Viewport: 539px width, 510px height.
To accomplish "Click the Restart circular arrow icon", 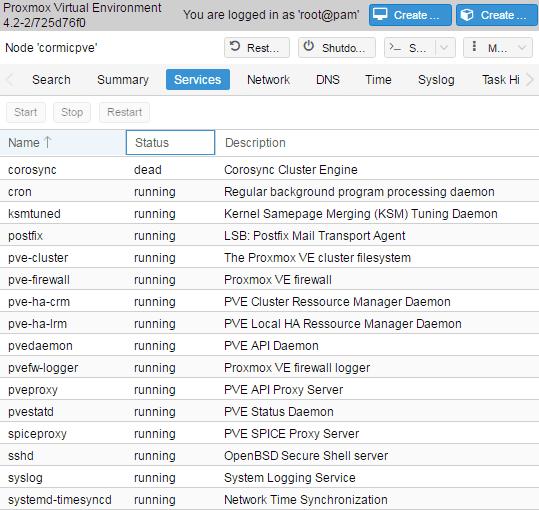I will click(x=235, y=46).
